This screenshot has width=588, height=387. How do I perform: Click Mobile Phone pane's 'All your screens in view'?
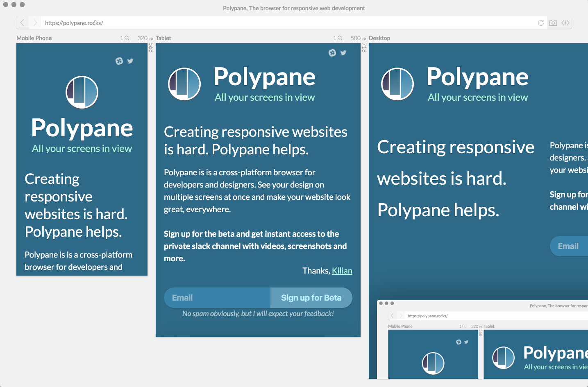[x=82, y=149]
